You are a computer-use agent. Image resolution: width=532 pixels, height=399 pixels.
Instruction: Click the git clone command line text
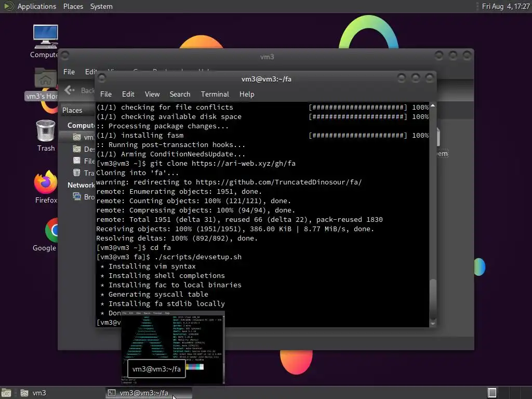[x=222, y=164]
